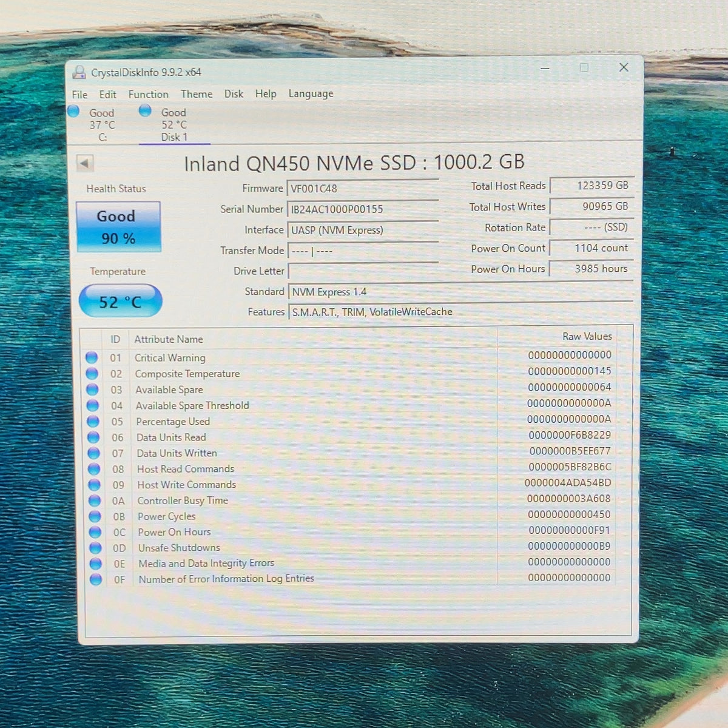The width and height of the screenshot is (728, 728).
Task: Click the Good 90 % health status button
Action: [119, 227]
